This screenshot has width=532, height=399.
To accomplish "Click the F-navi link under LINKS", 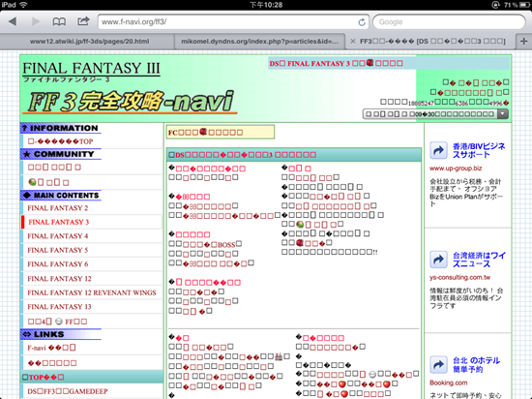I will [51, 348].
